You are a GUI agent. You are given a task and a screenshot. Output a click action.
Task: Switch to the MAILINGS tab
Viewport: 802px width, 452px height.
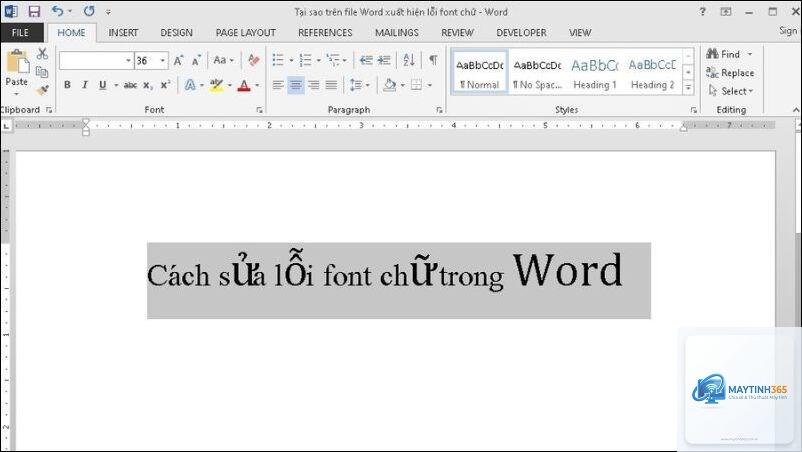click(397, 33)
